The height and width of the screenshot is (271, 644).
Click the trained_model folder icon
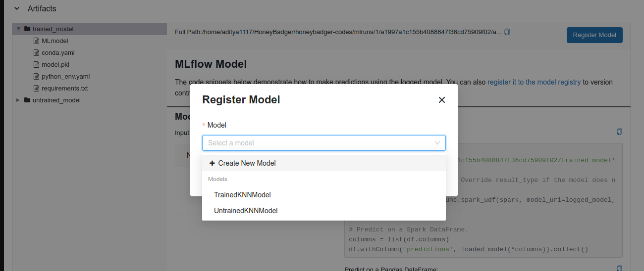(27, 29)
